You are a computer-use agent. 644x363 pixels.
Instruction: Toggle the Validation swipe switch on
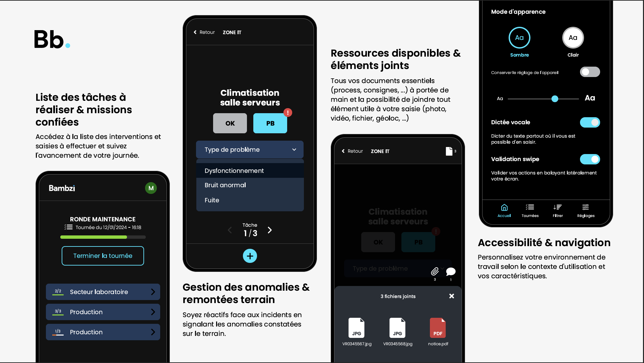click(x=590, y=159)
